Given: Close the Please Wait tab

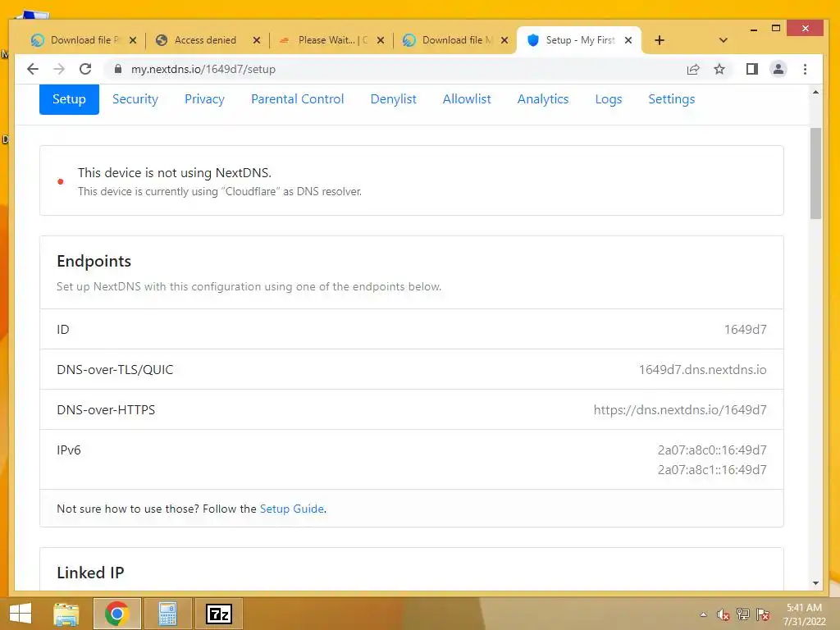Looking at the screenshot, I should [381, 40].
